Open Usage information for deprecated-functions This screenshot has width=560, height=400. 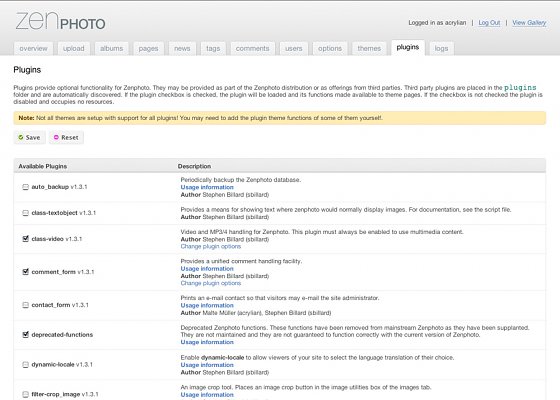pyautogui.click(x=207, y=342)
